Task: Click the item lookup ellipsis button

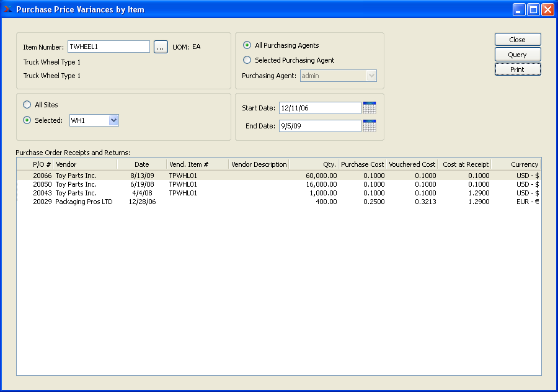Action: coord(161,47)
